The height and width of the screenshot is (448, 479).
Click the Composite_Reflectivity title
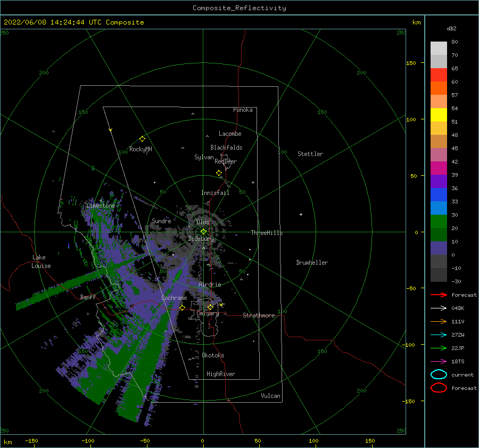[240, 8]
